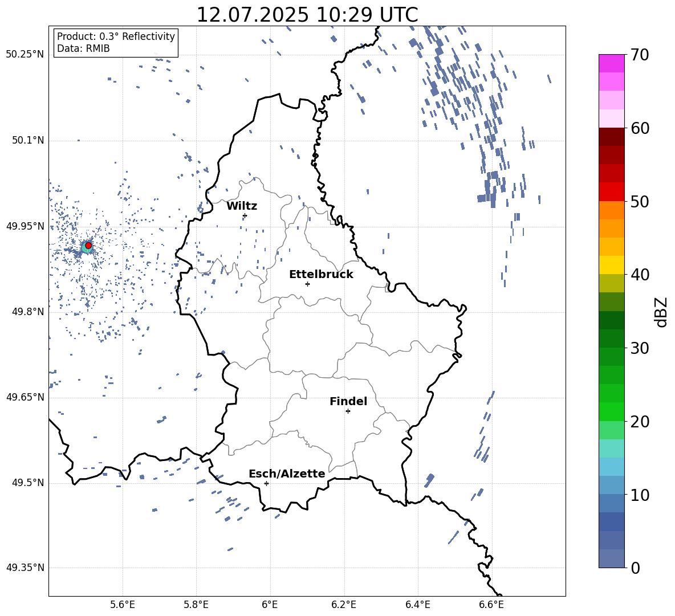Click the "Data: RMIB" text
The height and width of the screenshot is (616, 675).
tap(83, 48)
